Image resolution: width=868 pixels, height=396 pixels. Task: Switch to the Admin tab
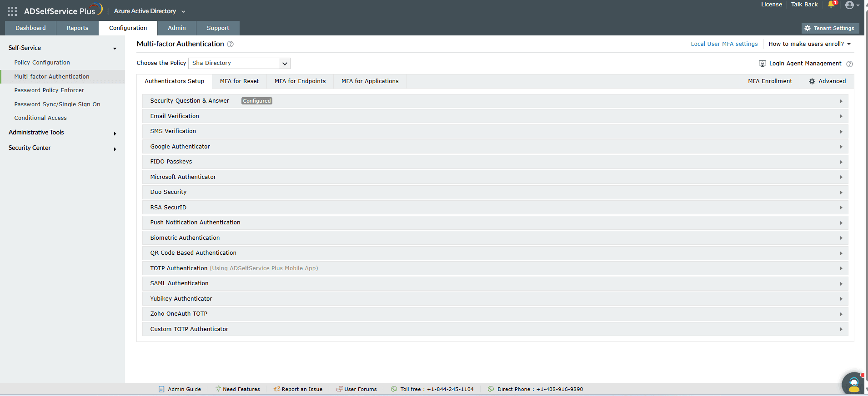click(x=177, y=28)
